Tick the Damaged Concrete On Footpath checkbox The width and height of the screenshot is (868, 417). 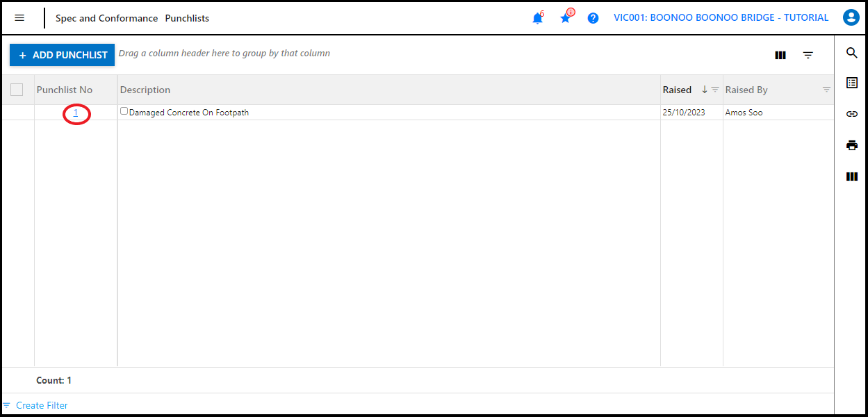pos(124,111)
